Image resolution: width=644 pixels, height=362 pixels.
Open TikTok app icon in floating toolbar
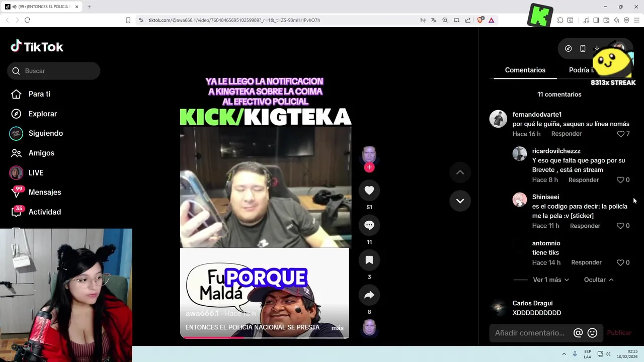click(x=568, y=49)
